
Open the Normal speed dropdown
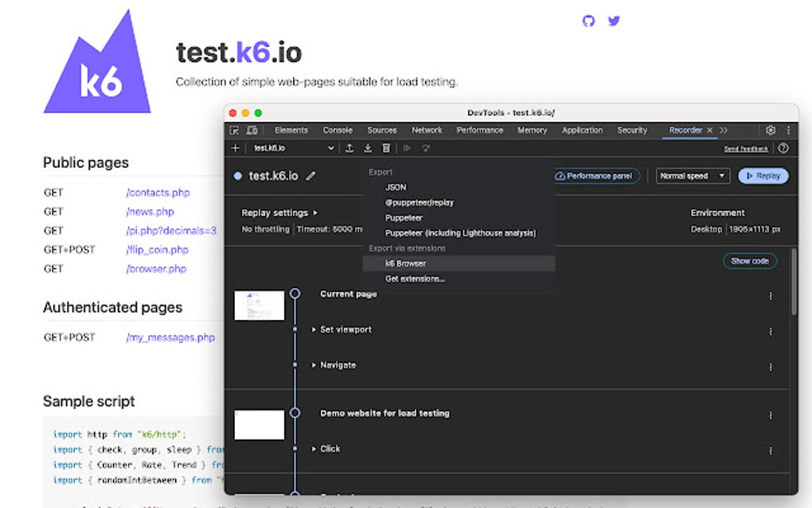[692, 175]
